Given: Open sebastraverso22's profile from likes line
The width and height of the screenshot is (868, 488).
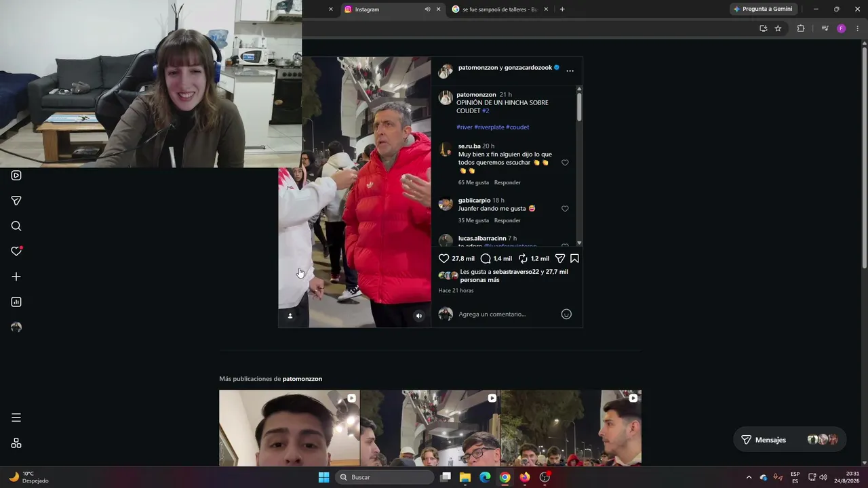Looking at the screenshot, I should tap(516, 272).
